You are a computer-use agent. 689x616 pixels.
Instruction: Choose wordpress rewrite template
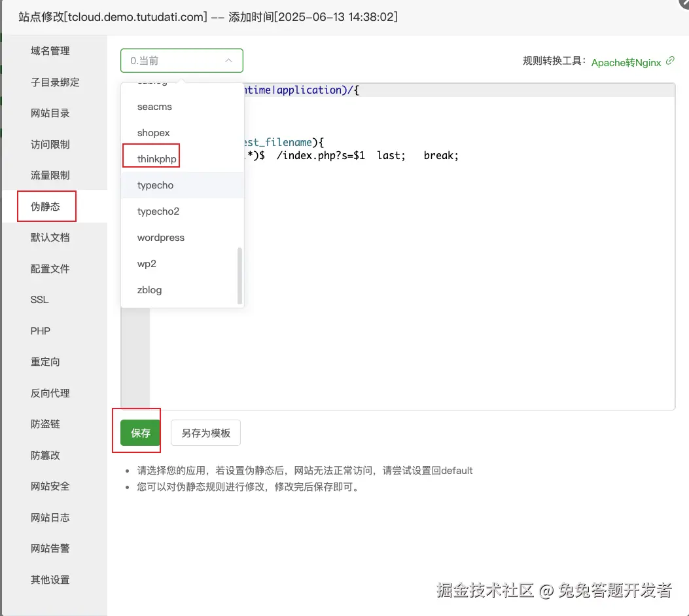(160, 237)
